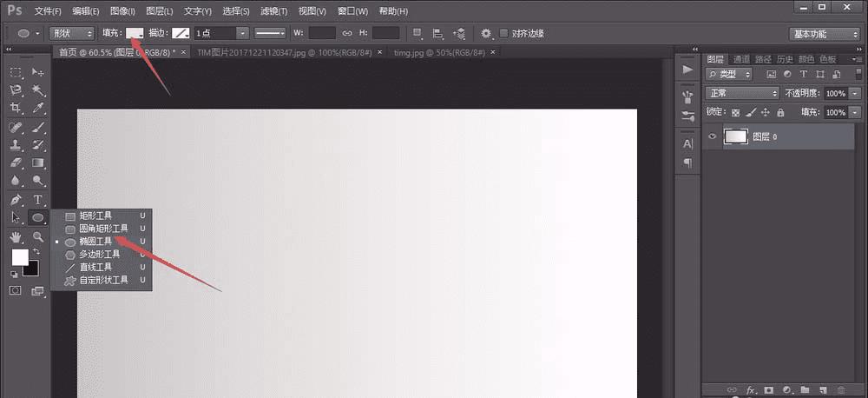Click the white foreground color swatch
The image size is (868, 398).
(20, 256)
